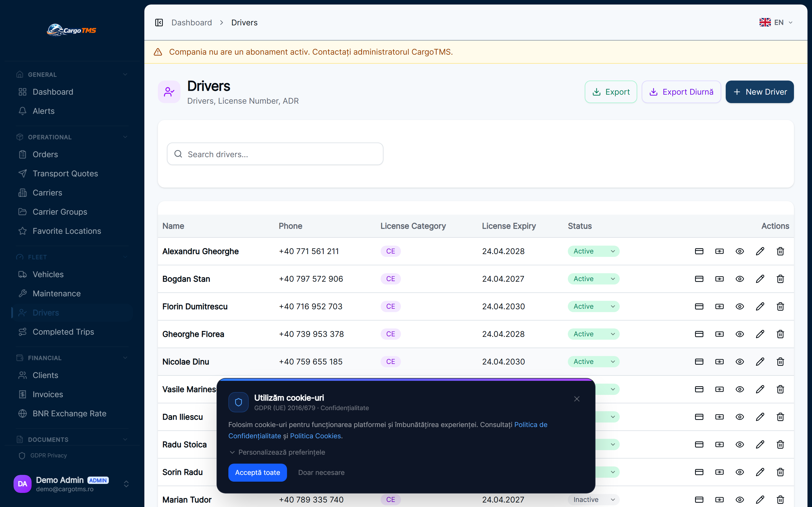View Radu Stoica with the eye icon
This screenshot has height=507, width=812.
click(x=740, y=444)
